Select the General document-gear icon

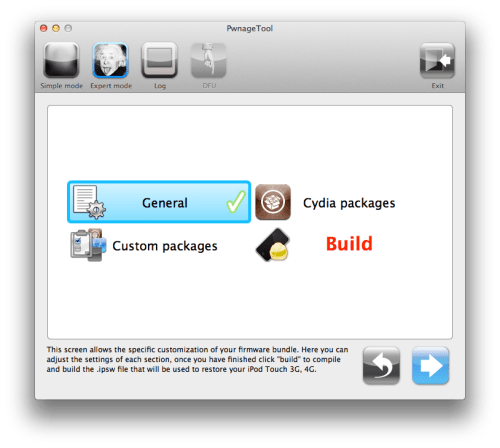tap(89, 202)
